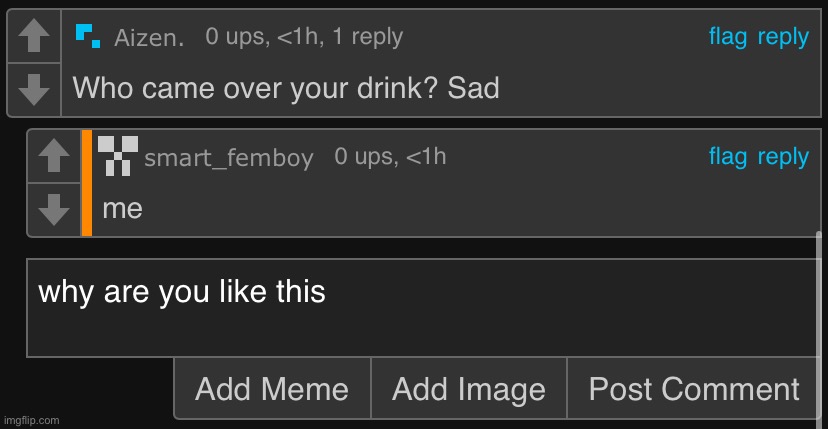Click the imgflip.com watermark
Image resolution: width=828 pixels, height=429 pixels.
pos(32,420)
